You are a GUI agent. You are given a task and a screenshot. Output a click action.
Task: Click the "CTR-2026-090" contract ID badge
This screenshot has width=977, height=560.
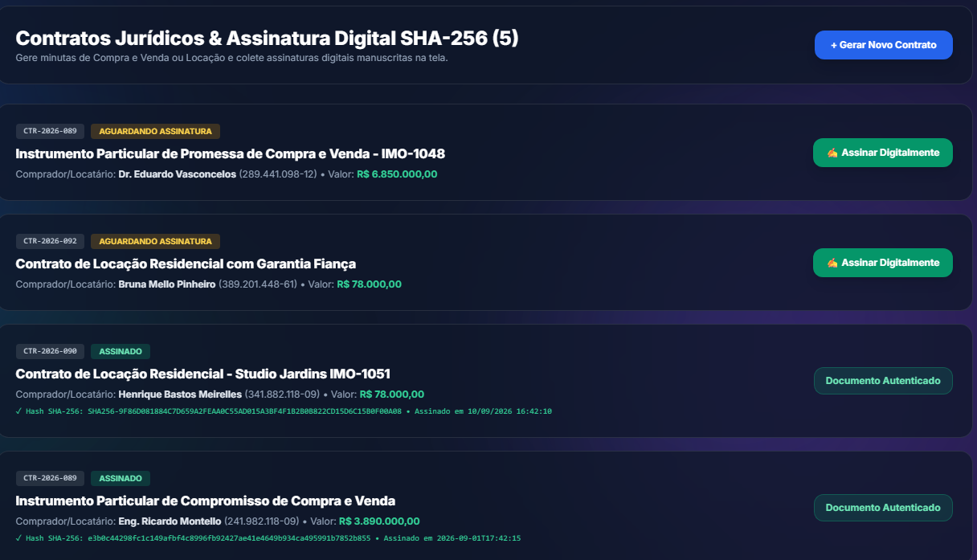[x=50, y=351]
